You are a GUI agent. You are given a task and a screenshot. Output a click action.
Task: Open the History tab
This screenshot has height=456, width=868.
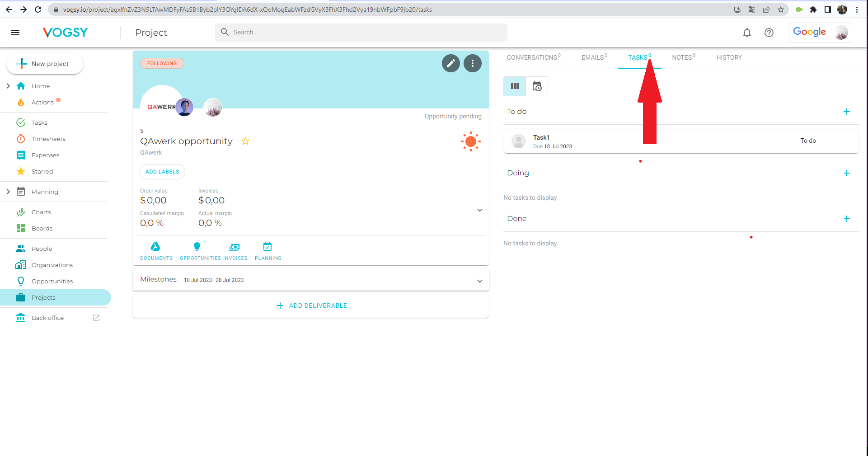point(729,57)
